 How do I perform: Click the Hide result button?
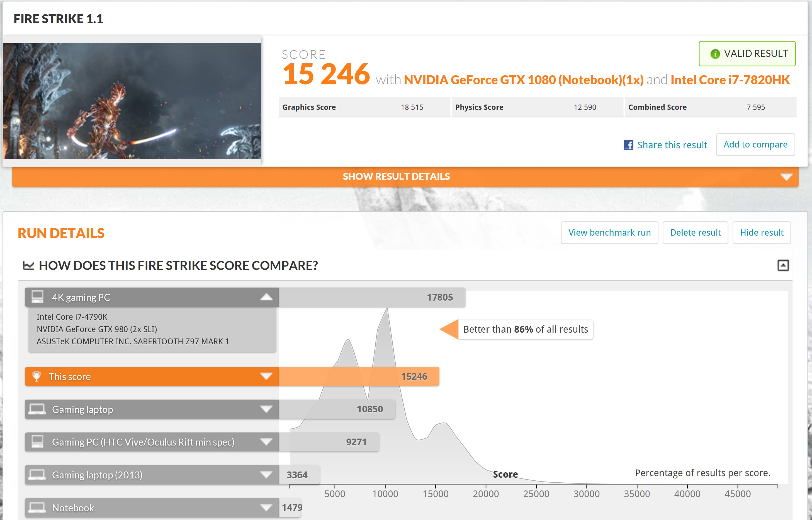[762, 233]
